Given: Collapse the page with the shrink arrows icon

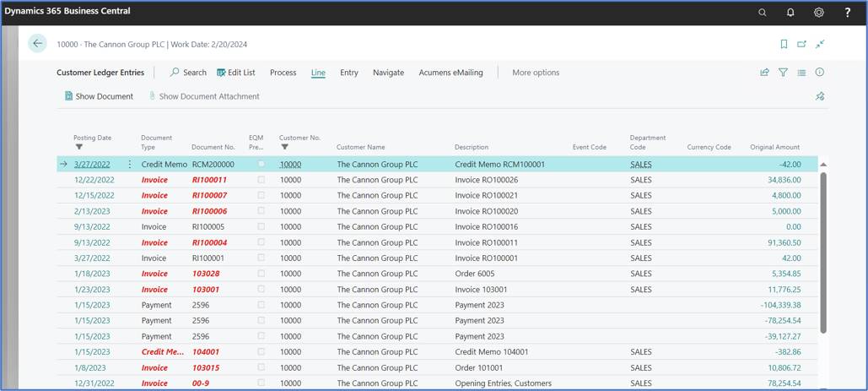Looking at the screenshot, I should (821, 44).
